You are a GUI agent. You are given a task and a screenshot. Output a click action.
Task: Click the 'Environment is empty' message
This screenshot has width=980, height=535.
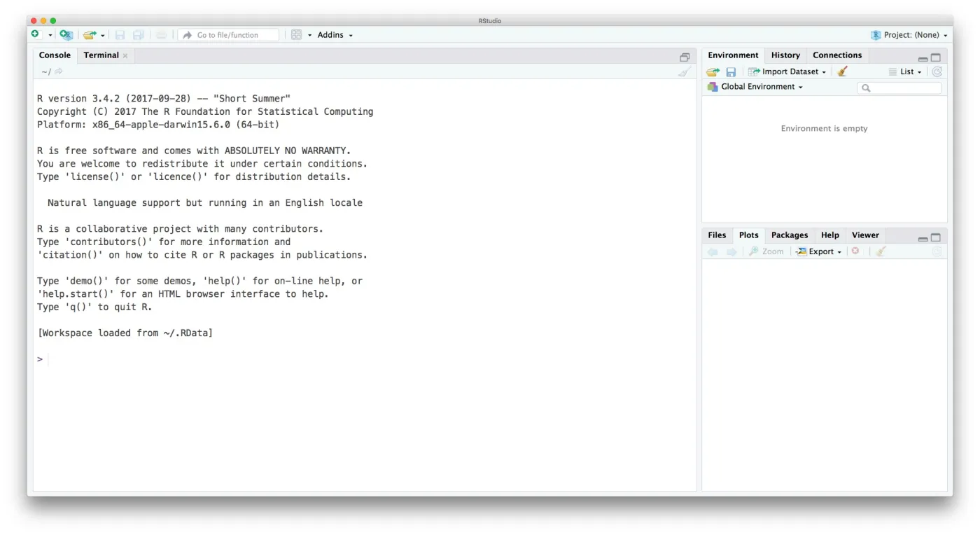pos(824,129)
